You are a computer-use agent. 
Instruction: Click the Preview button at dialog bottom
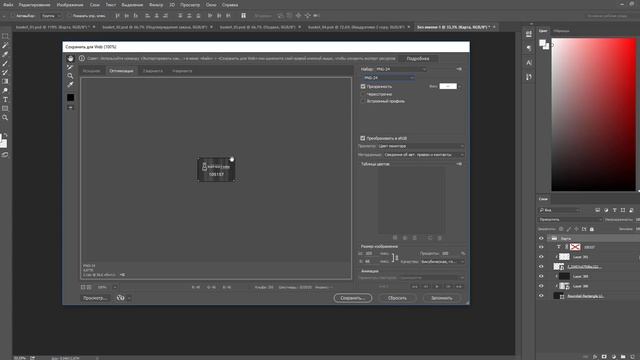coord(95,298)
